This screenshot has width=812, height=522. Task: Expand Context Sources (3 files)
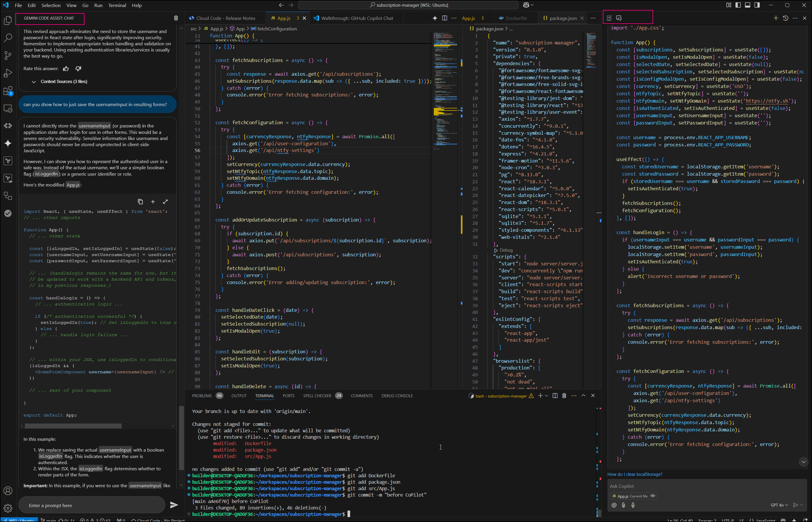tap(60, 81)
